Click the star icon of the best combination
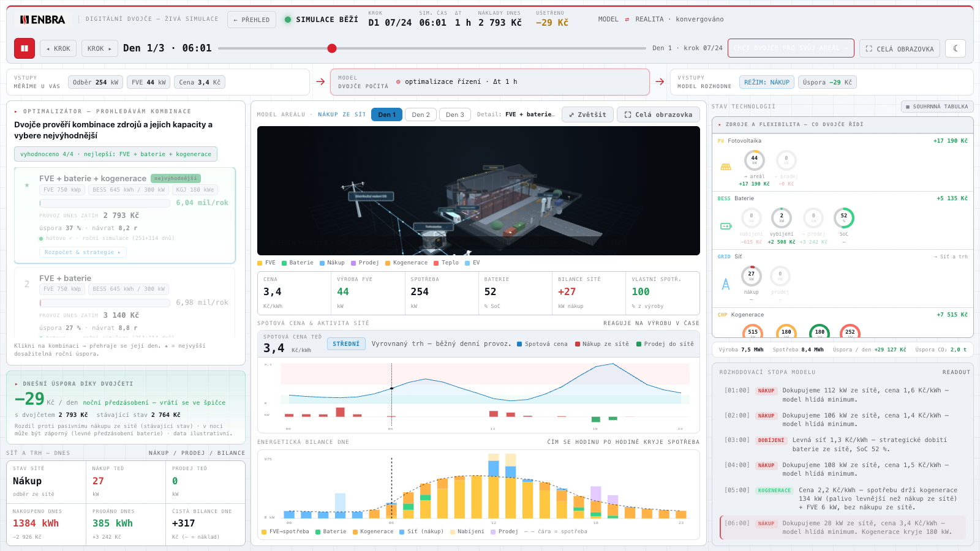Screen dimensions: 980x551 click(27, 185)
